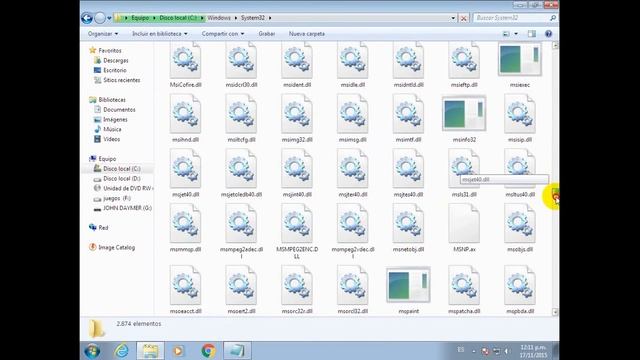Viewport: 640px width, 360px height.
Task: Open the Compartir con dropdown
Action: (x=223, y=34)
